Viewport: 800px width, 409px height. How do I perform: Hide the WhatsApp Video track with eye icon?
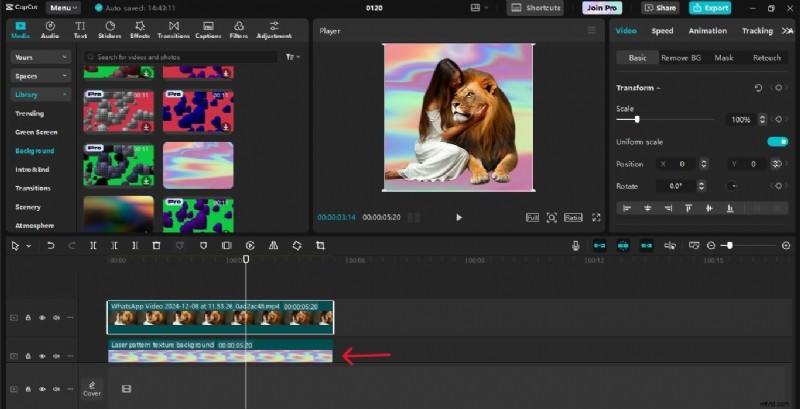click(x=42, y=318)
